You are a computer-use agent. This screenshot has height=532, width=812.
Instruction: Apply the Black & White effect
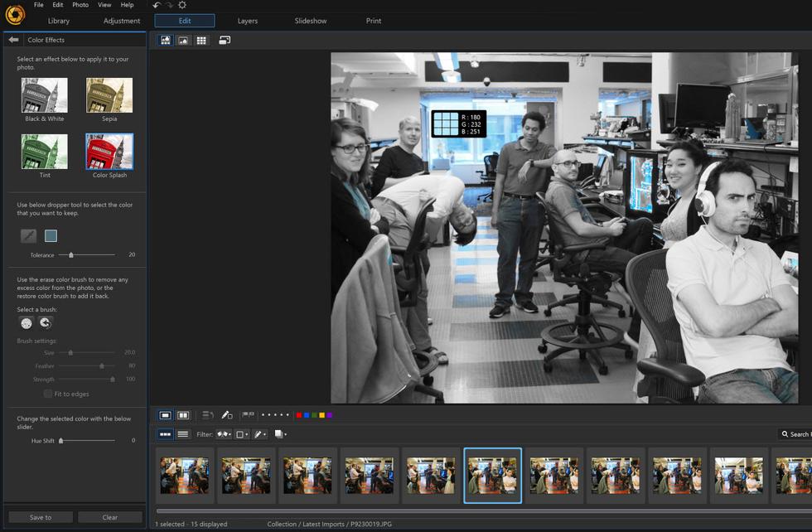[x=45, y=95]
